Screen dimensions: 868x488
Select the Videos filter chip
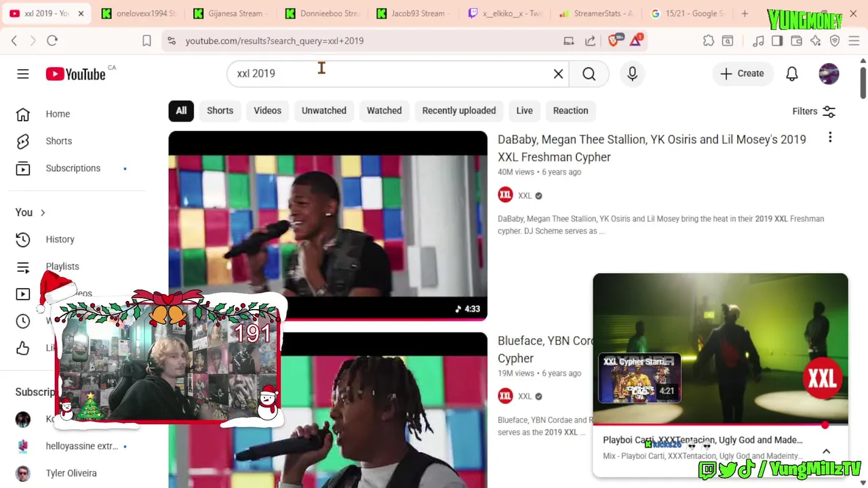coord(267,110)
